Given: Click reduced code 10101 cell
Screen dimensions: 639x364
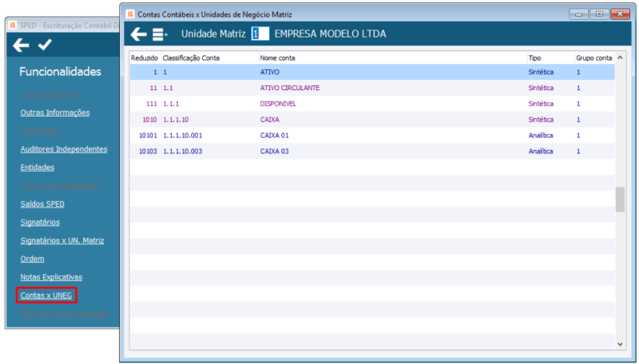Looking at the screenshot, I should [148, 136].
